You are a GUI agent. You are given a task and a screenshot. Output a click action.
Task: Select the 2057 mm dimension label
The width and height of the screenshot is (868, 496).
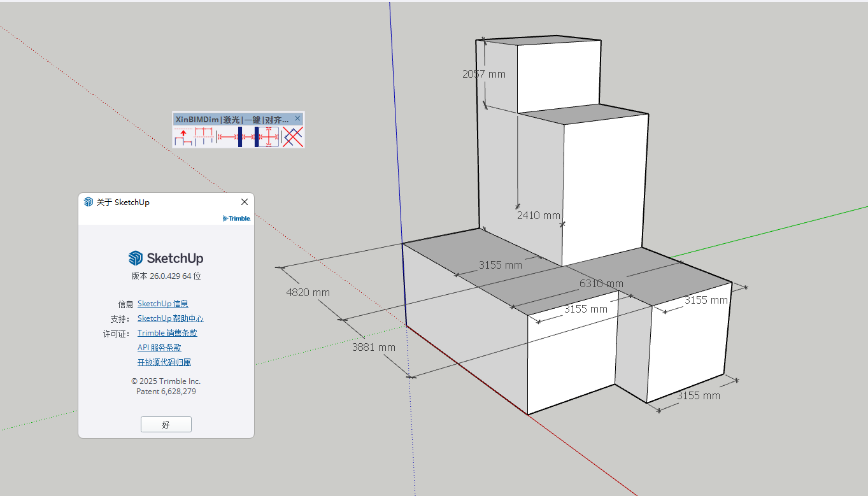pos(484,74)
